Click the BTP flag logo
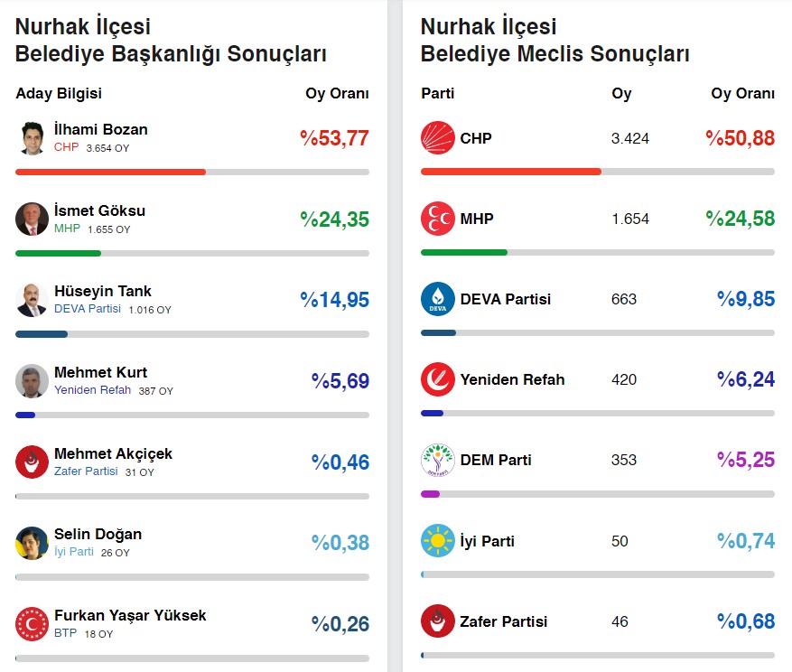This screenshot has width=792, height=672. [32, 623]
